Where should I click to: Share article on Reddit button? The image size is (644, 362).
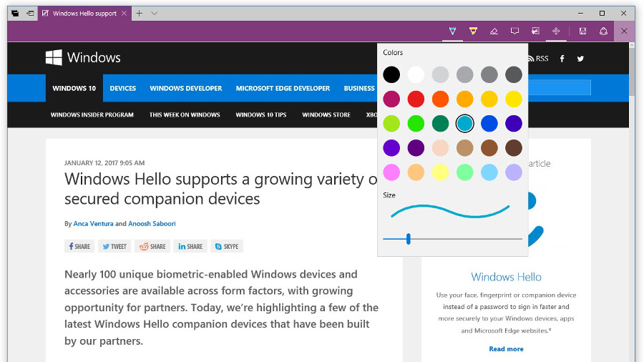(152, 246)
